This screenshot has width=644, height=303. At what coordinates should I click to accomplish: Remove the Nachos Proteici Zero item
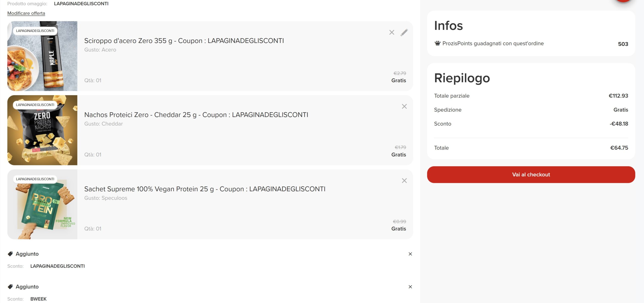point(404,107)
